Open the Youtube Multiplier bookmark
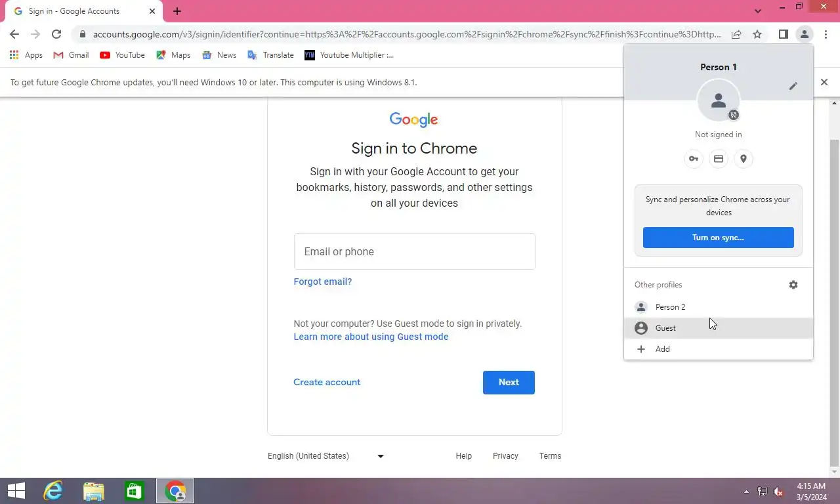 pyautogui.click(x=349, y=55)
